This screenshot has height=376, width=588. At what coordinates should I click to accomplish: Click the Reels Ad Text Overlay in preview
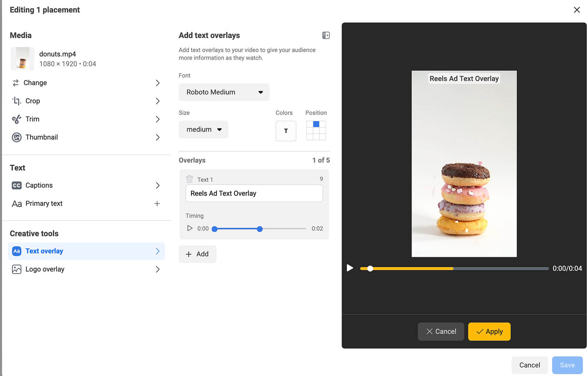point(464,79)
